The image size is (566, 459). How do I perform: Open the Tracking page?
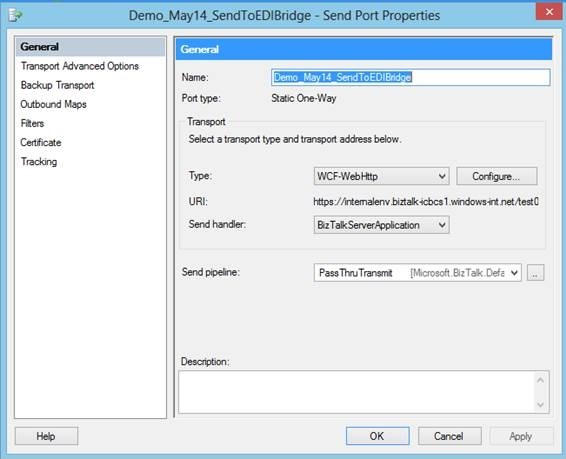39,162
